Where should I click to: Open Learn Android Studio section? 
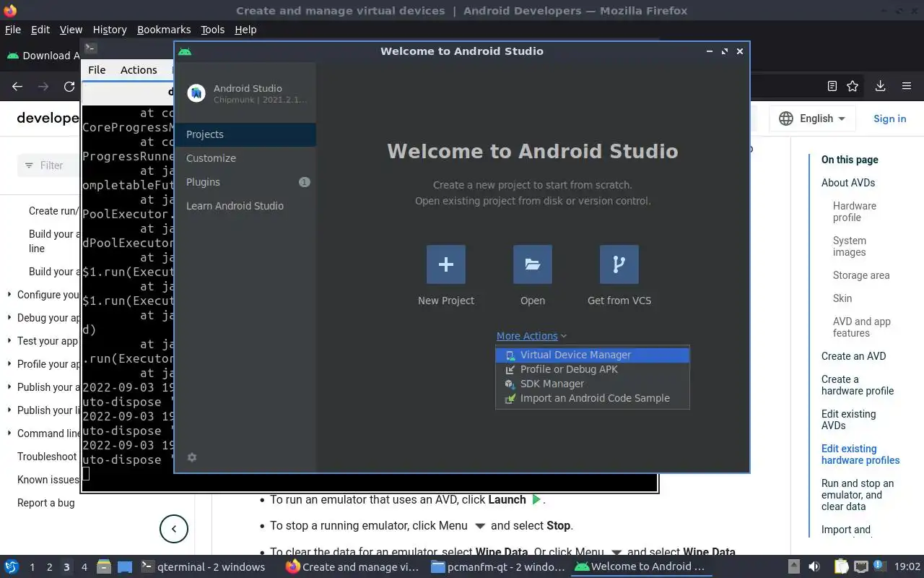(245, 206)
